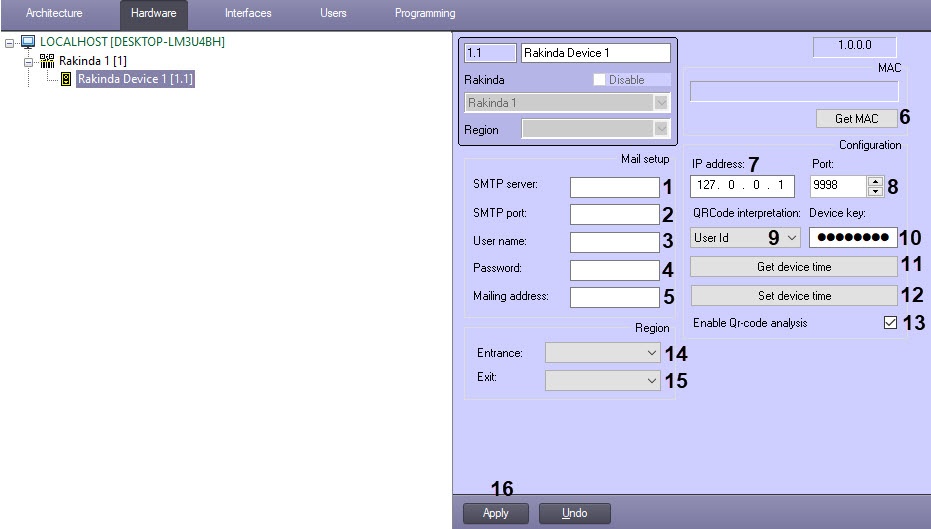Increase the Port value with up arrow
931x529 pixels.
[877, 181]
